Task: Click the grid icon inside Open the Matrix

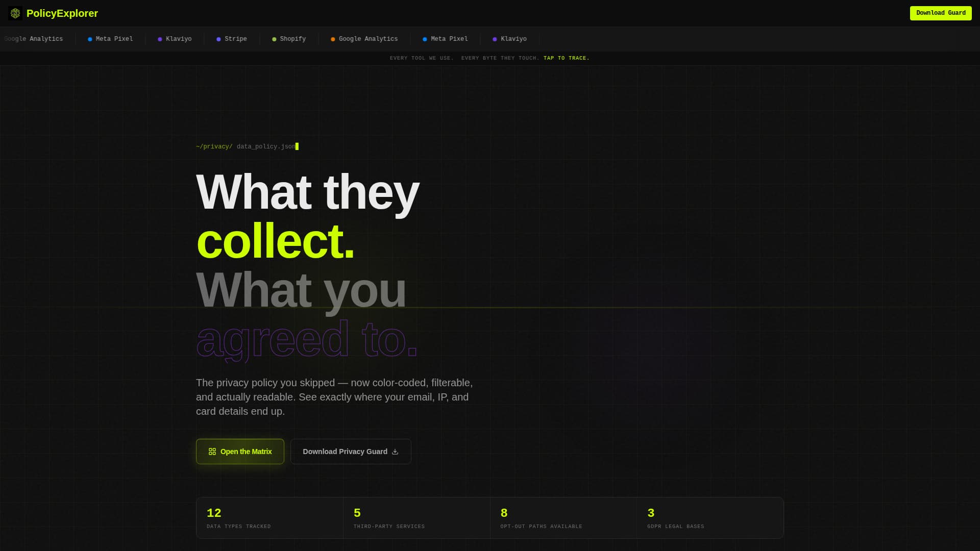Action: 212,451
